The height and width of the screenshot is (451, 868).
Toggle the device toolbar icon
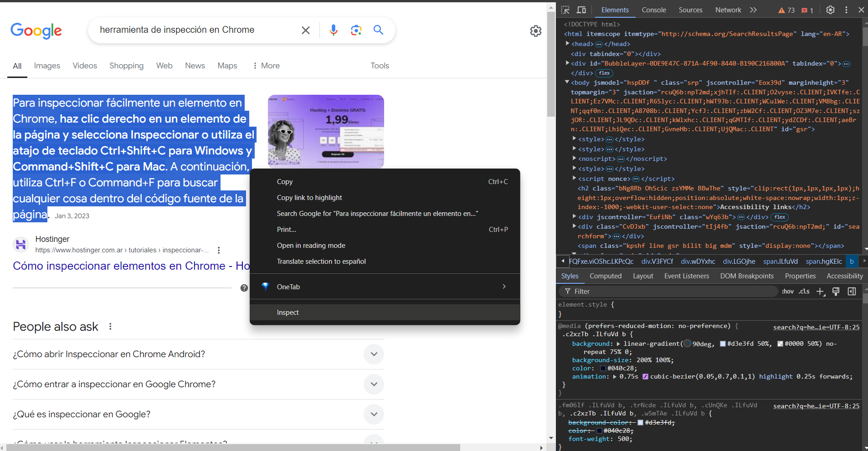click(x=581, y=10)
